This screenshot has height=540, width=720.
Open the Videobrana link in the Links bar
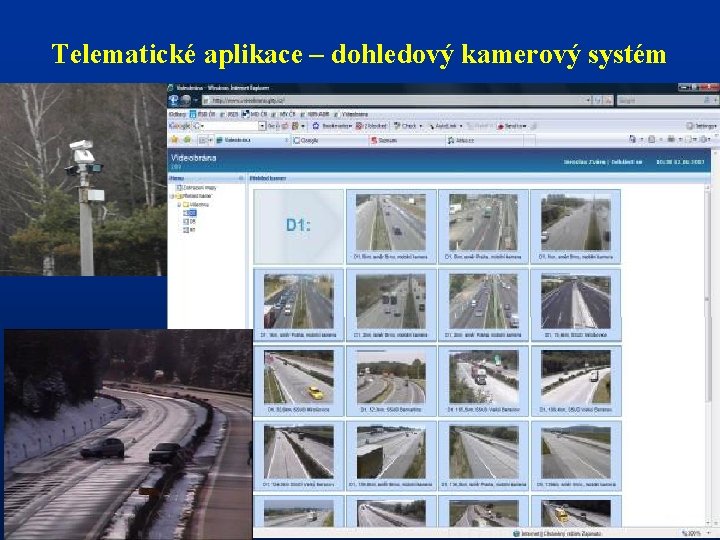(x=351, y=114)
